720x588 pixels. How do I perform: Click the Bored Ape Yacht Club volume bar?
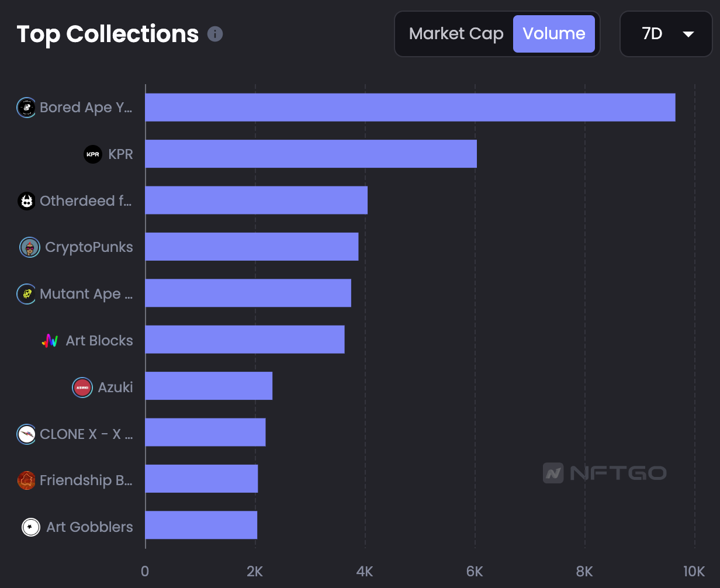tap(410, 108)
